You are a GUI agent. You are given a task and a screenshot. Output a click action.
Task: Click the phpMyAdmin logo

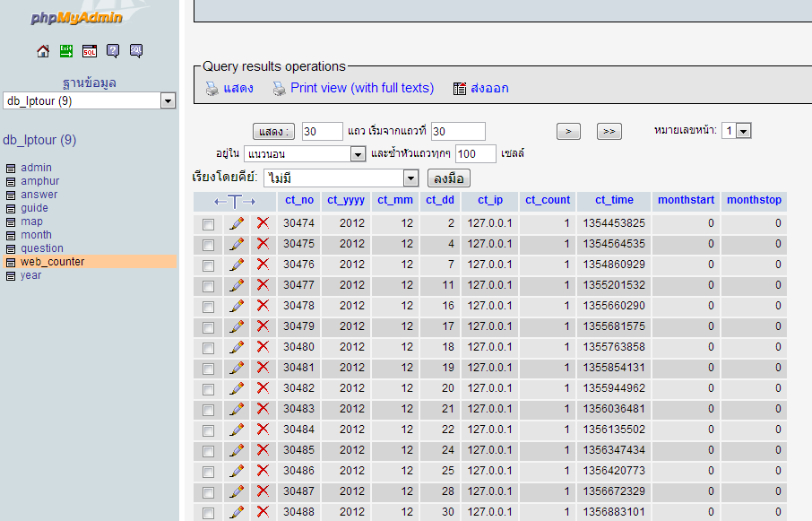click(77, 18)
